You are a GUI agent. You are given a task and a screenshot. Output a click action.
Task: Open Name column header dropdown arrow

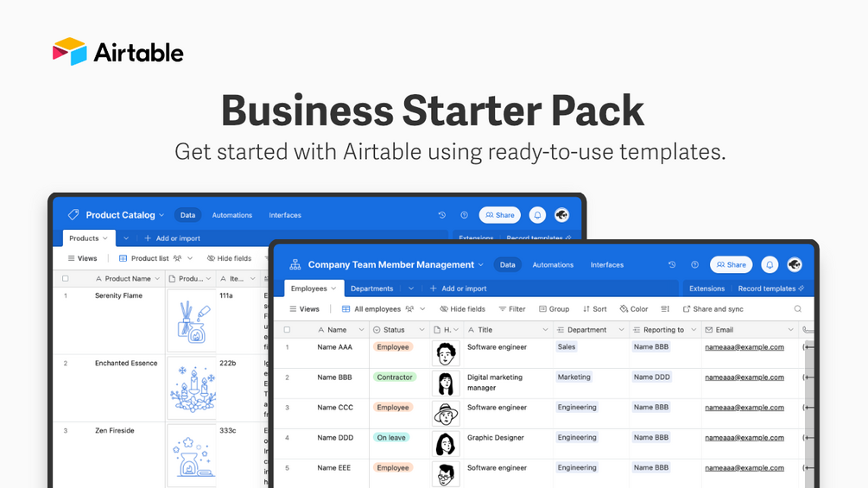point(362,330)
